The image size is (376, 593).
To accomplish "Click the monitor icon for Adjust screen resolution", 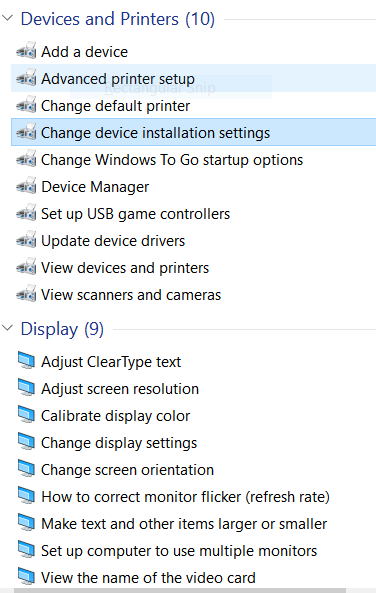I will [x=26, y=388].
